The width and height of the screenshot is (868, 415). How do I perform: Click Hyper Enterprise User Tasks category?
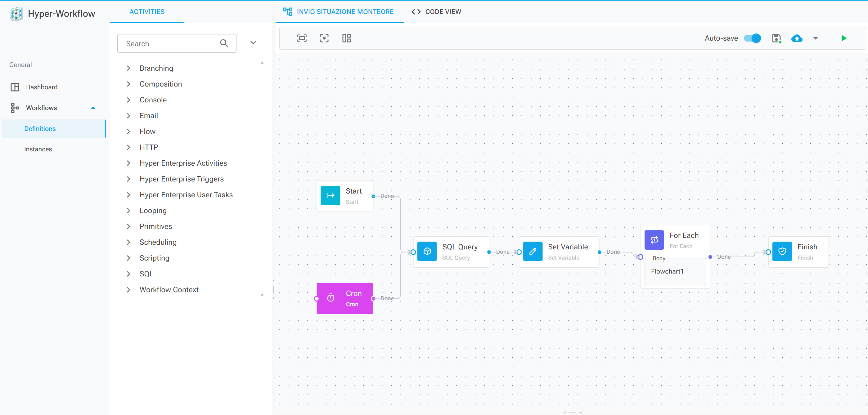186,195
